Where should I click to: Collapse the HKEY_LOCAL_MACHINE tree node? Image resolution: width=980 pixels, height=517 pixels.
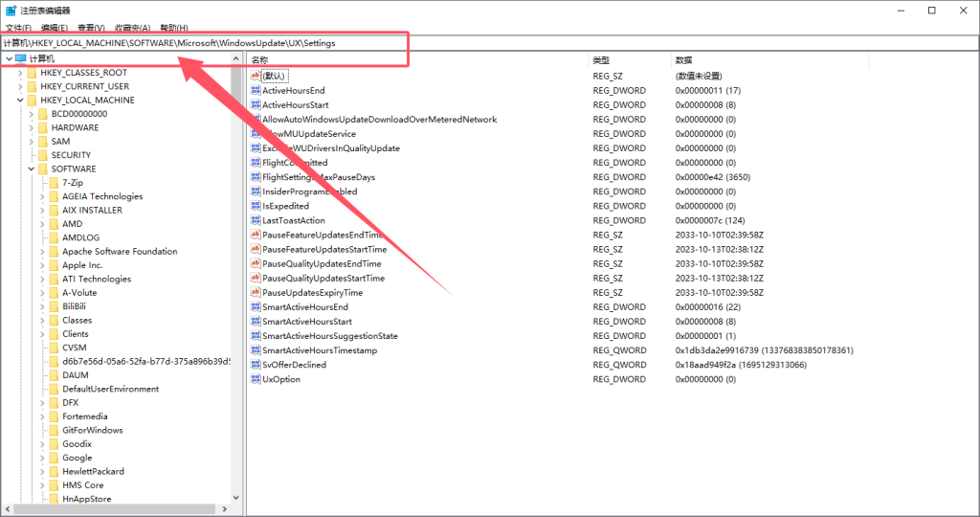pyautogui.click(x=20, y=100)
